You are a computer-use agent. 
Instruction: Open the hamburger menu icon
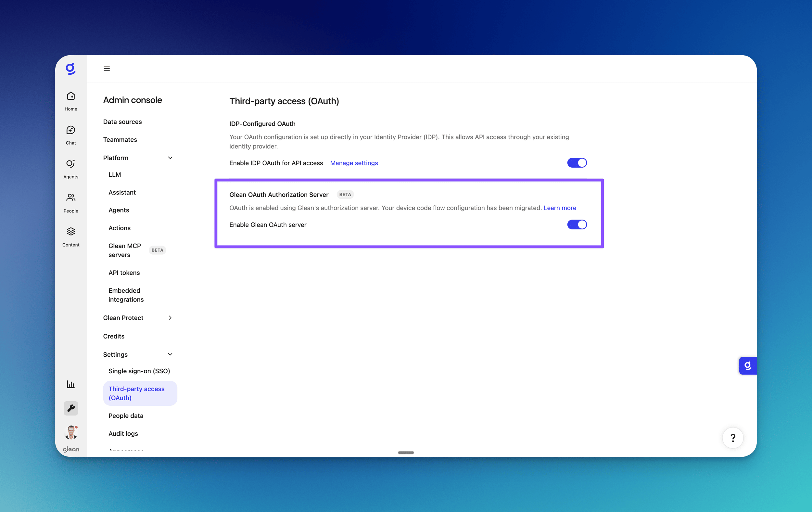(107, 69)
